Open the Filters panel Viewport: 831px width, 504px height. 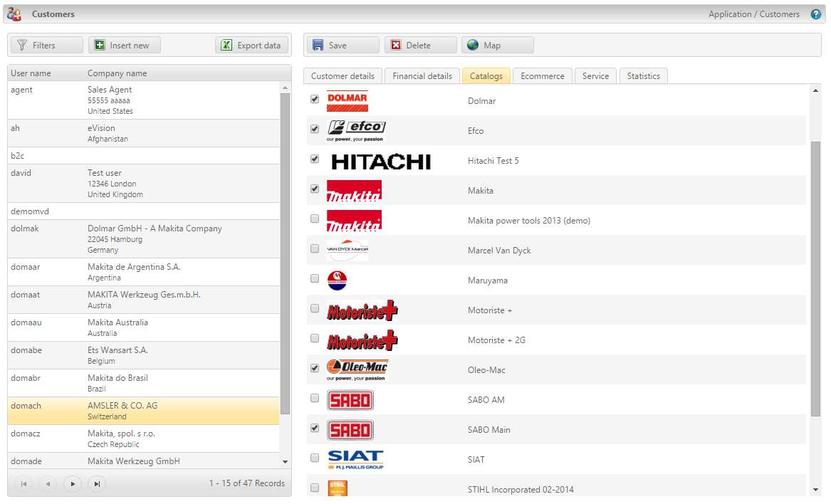click(x=45, y=45)
